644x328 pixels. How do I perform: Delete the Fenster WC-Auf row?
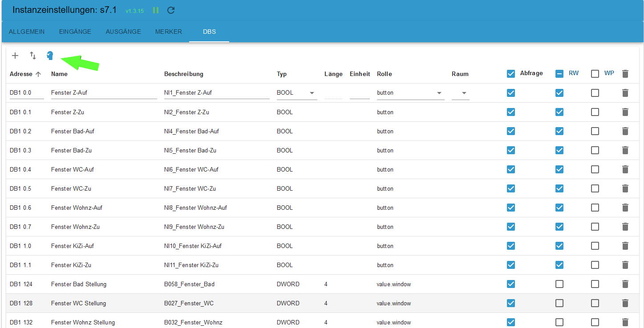coord(625,169)
